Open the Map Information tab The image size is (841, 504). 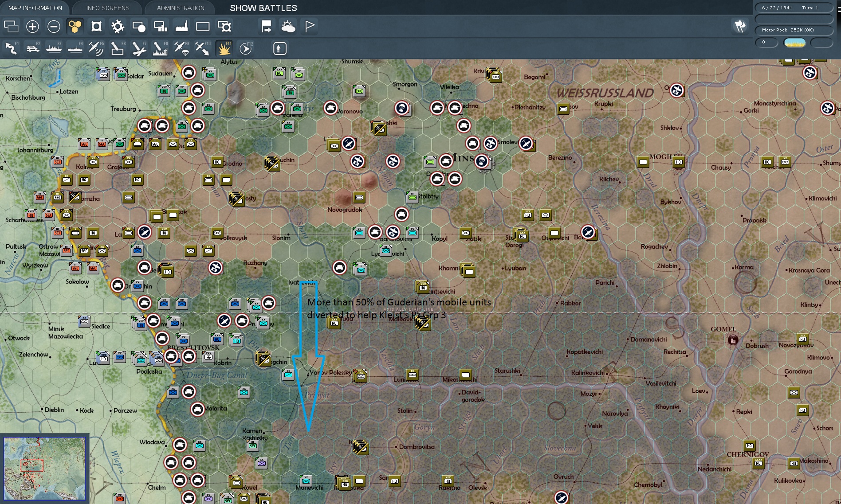(35, 8)
